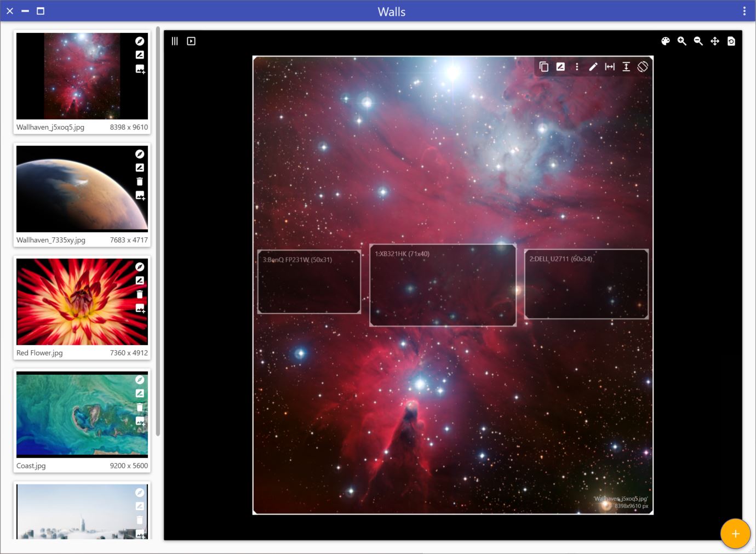
Task: Click the '8398 x 9610' dimensions text
Action: tap(129, 127)
